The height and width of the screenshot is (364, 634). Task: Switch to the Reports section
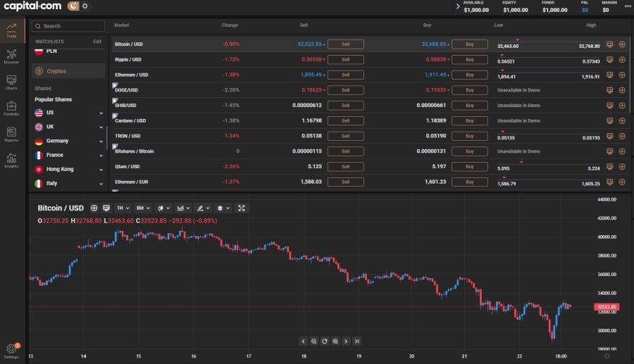(x=11, y=134)
